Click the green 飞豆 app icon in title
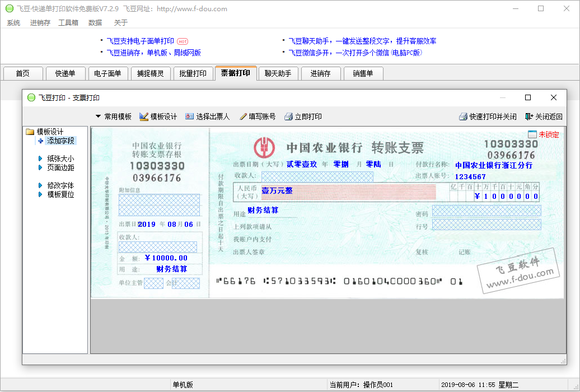 pyautogui.click(x=10, y=8)
